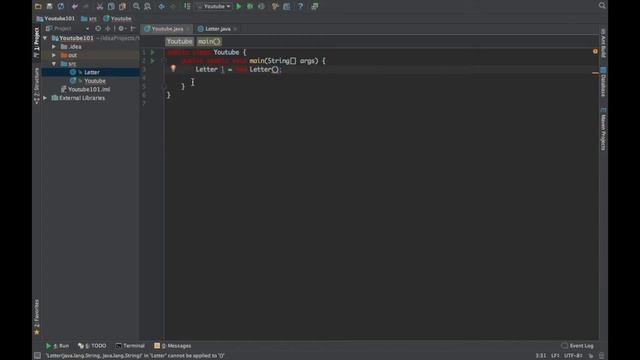Open Project Structure toolbar icon
Screen dimensions: 640x360
tap(287, 6)
